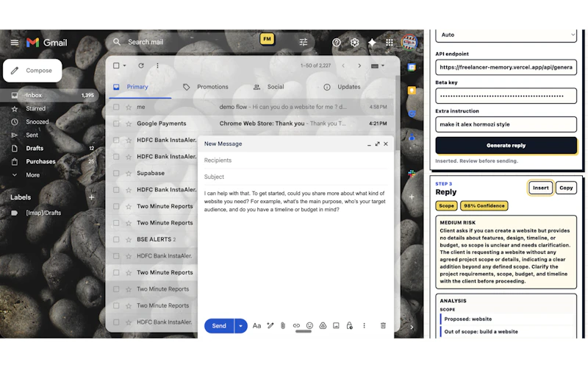The image size is (588, 368).
Task: Open Gmail settings gear icon
Action: pos(354,43)
